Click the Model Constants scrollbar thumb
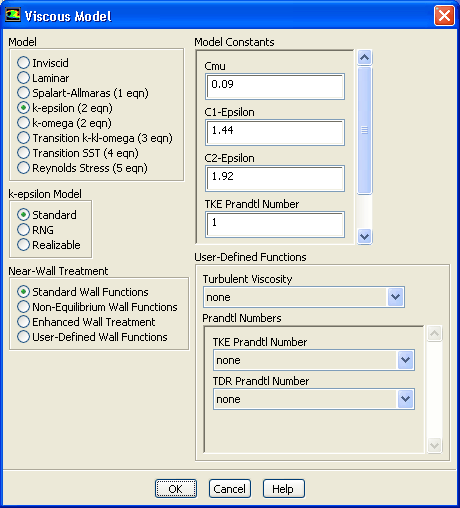The width and height of the screenshot is (460, 508). [364, 130]
